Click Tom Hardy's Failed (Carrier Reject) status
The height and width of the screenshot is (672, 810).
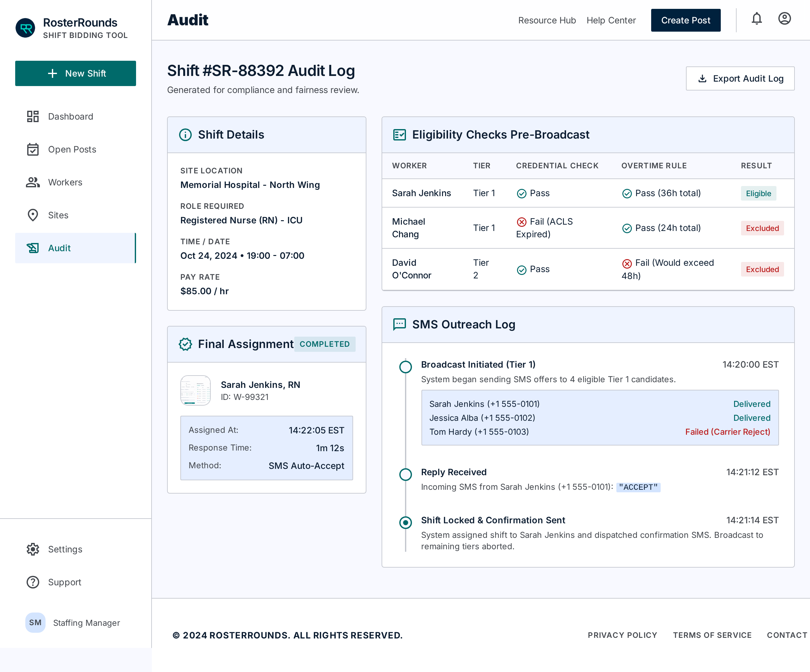click(x=727, y=432)
